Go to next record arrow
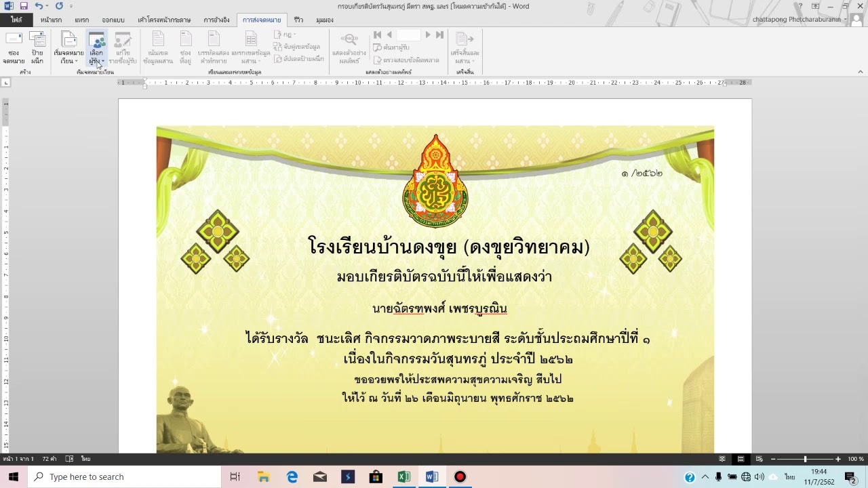This screenshot has width=868, height=488. 428,35
